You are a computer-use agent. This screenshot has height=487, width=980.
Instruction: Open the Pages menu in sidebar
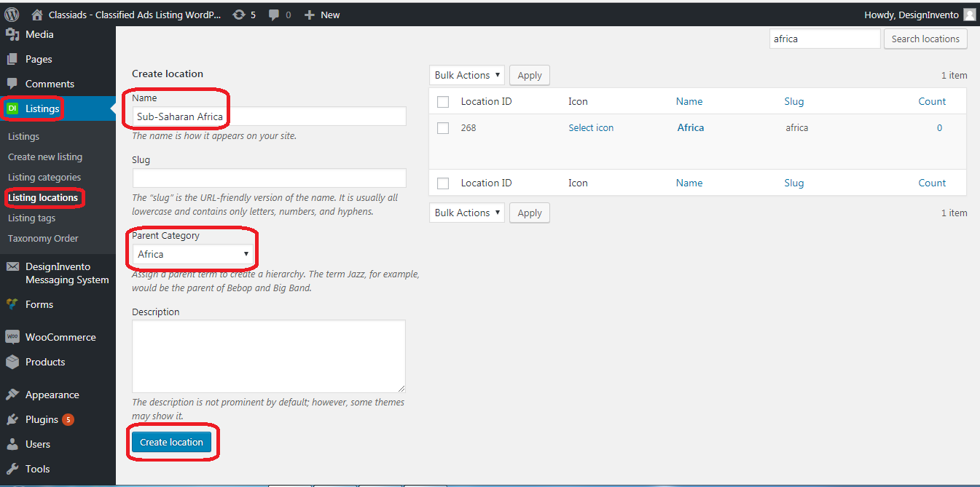(x=39, y=59)
